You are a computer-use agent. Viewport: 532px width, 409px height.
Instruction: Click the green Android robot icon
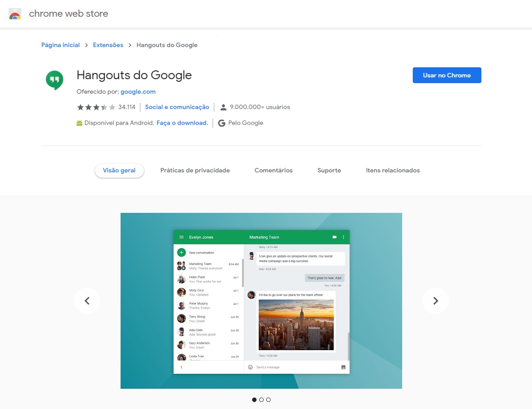[79, 123]
